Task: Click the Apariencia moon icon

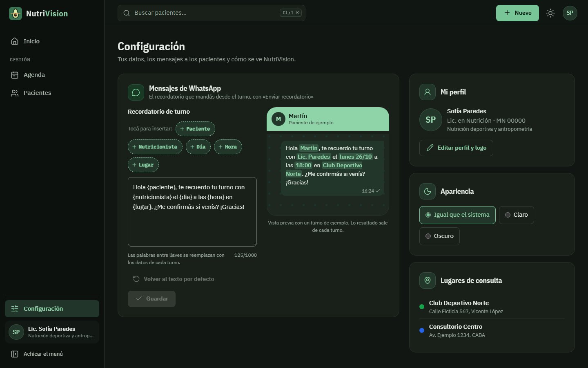Action: tap(428, 191)
